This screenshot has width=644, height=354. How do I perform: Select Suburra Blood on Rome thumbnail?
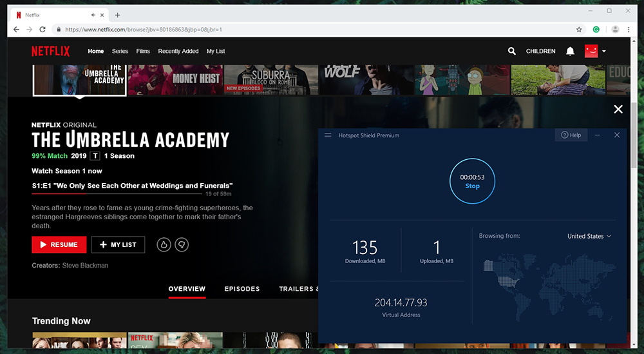(271, 80)
